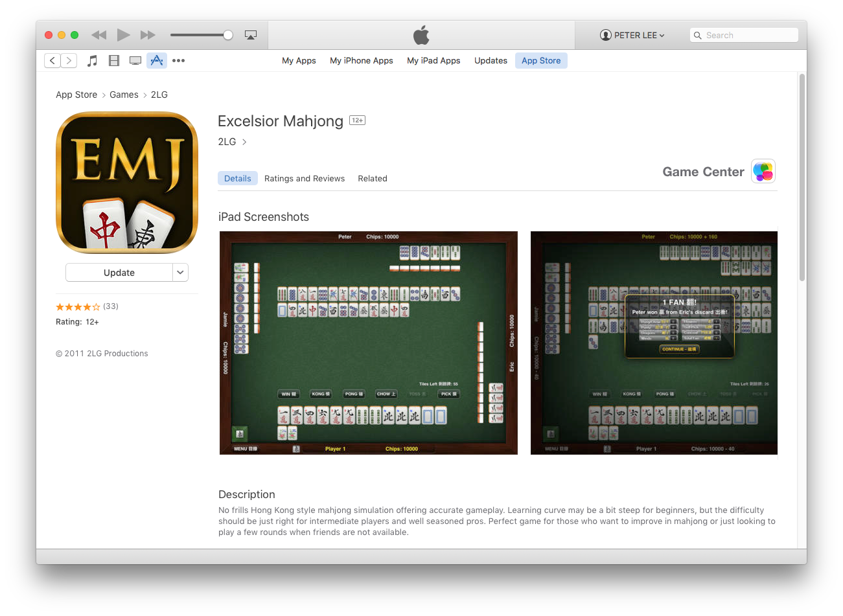The height and width of the screenshot is (616, 843).
Task: Click the 12+ age rating badge
Action: tap(357, 120)
